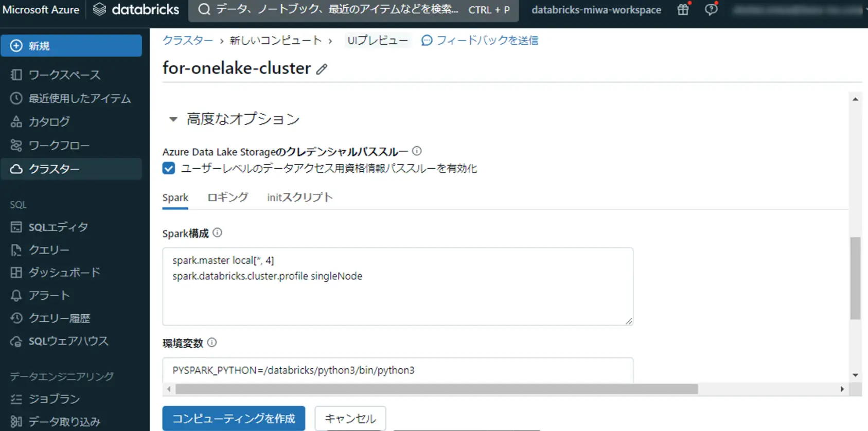Click the 新規 plus button
The width and height of the screenshot is (868, 431).
71,46
